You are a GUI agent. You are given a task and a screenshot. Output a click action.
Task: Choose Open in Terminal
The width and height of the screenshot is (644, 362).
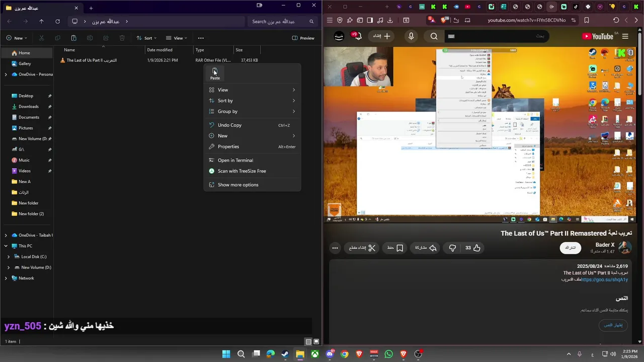coord(252,160)
